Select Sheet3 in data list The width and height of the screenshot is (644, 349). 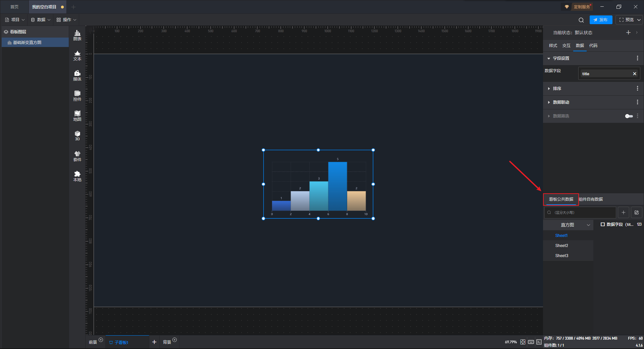568,256
